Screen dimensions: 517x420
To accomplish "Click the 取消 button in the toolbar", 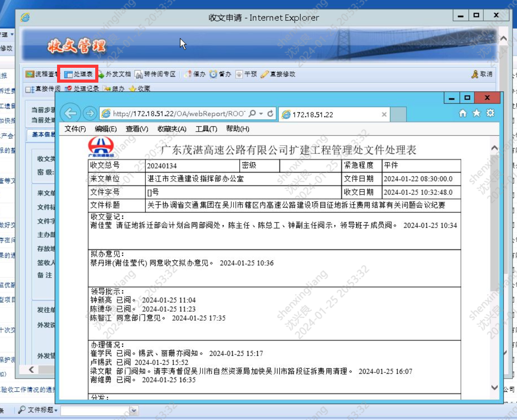I will pos(482,74).
